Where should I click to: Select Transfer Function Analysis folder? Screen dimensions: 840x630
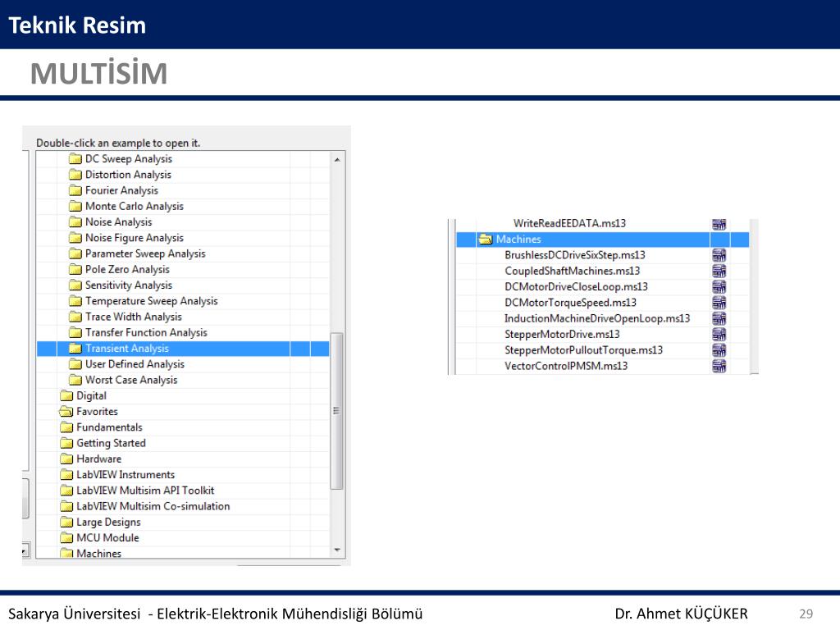(146, 333)
